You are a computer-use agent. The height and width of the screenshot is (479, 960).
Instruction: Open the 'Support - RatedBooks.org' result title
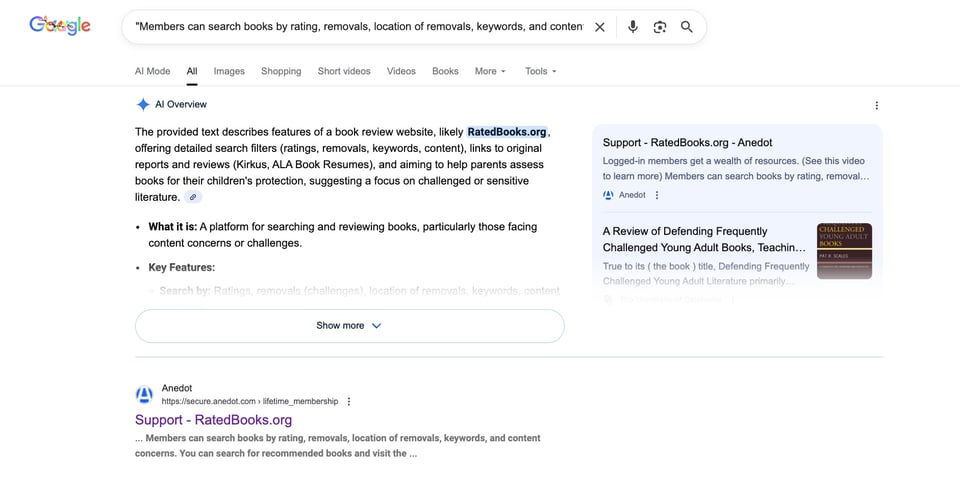(x=214, y=420)
